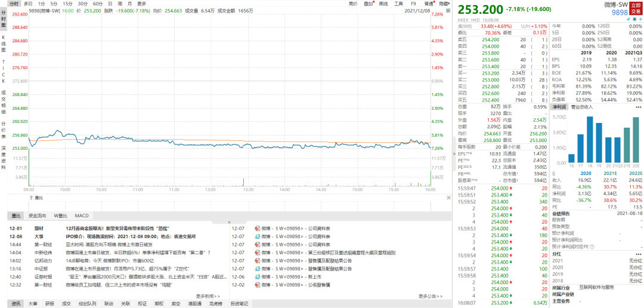Click the notes icon beside the pencil icon

click(634, 19)
